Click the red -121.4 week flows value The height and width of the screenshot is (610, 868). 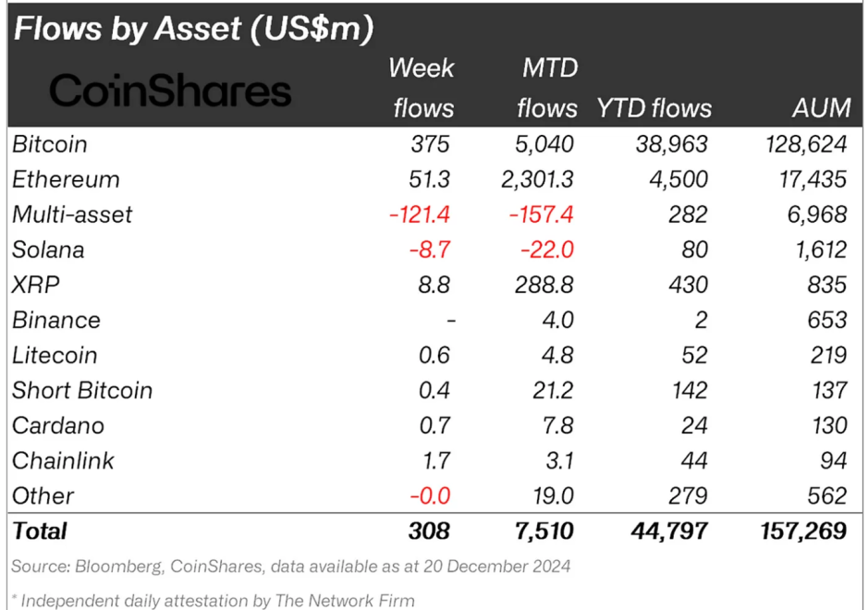click(420, 214)
